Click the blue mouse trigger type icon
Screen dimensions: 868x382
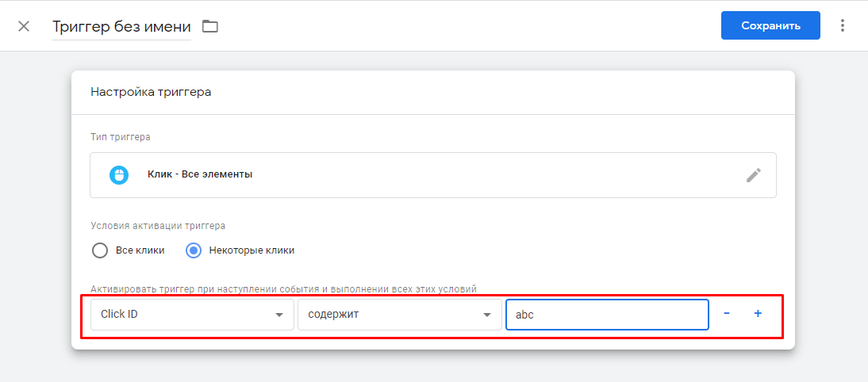[x=119, y=174]
